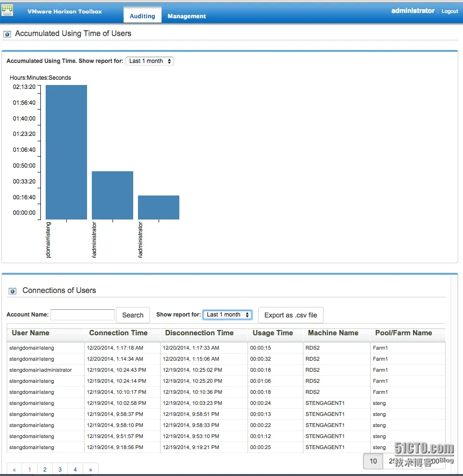Click next page arrow in pagination
Screen dimensions: 463x476
point(90,470)
